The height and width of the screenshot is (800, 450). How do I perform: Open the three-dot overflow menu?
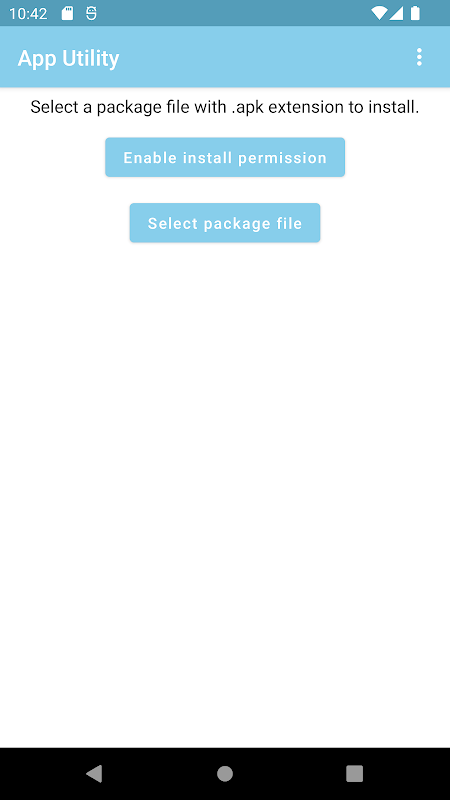[419, 57]
